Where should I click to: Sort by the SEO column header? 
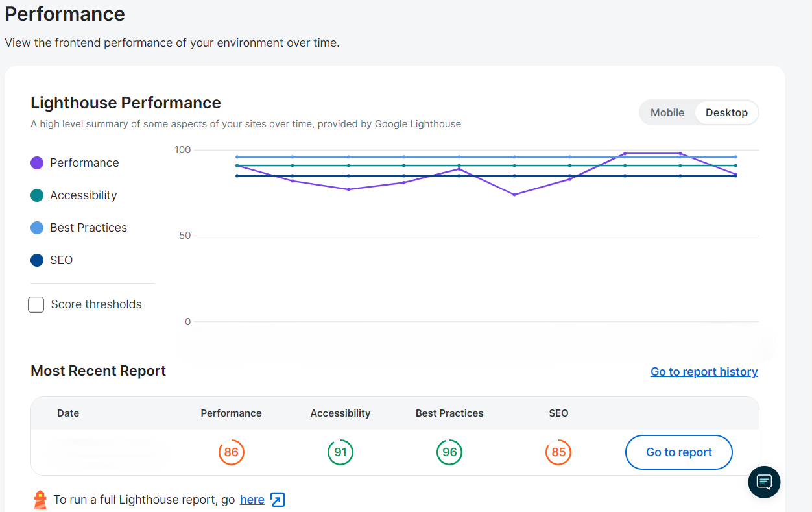[x=558, y=413]
